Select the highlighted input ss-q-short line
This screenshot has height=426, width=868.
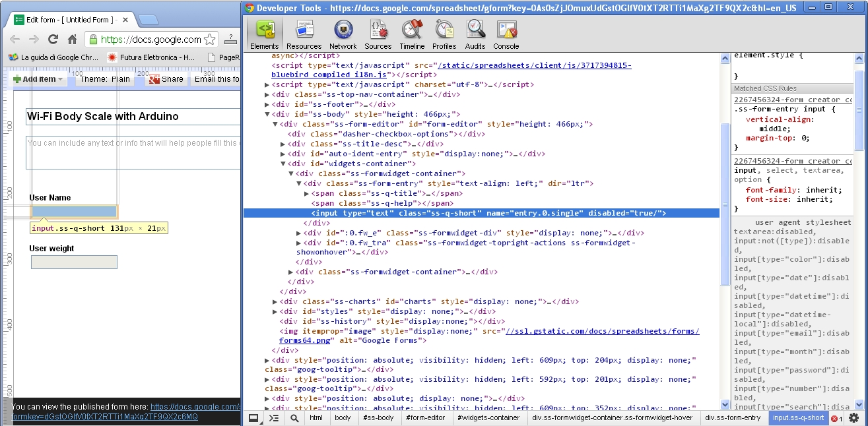pos(482,213)
